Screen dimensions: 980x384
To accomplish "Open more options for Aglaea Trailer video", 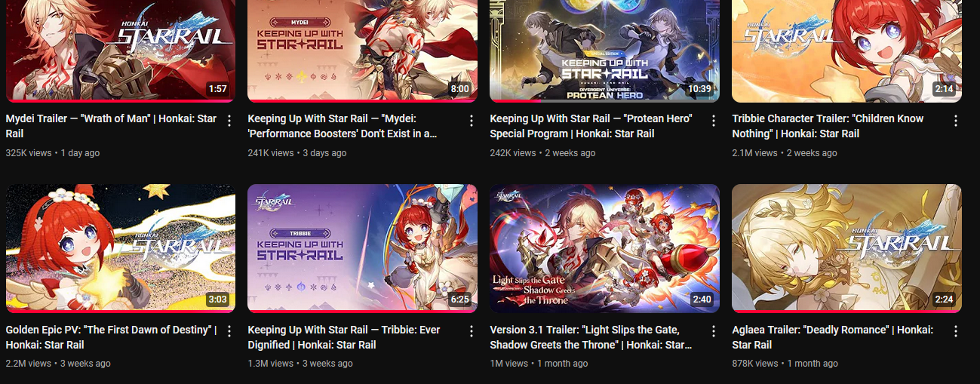I will (x=956, y=332).
